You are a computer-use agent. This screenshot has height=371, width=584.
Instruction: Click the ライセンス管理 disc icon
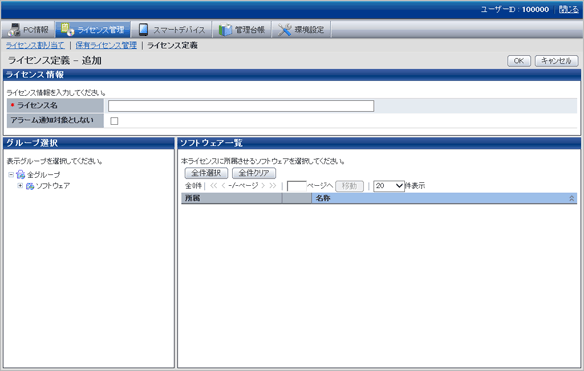coord(67,29)
